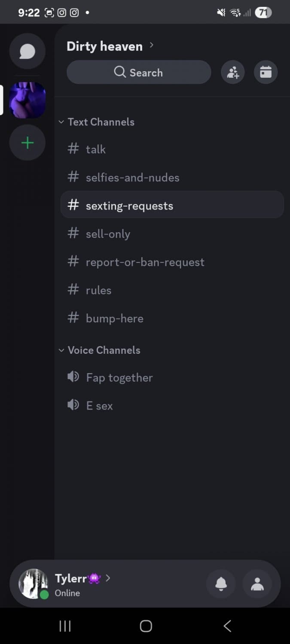Open the server events calendar icon
The width and height of the screenshot is (290, 644).
pos(266,72)
